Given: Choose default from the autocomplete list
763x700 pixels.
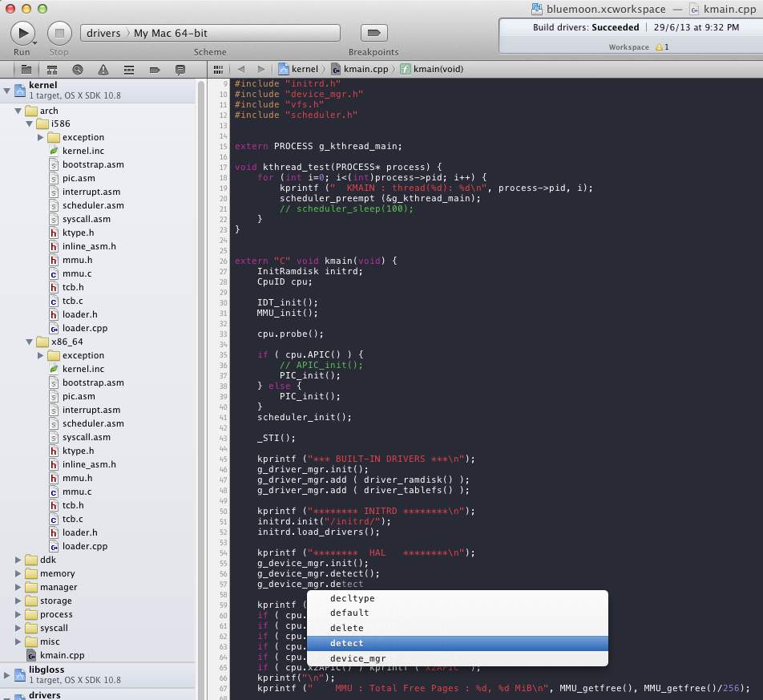Looking at the screenshot, I should pos(458,613).
